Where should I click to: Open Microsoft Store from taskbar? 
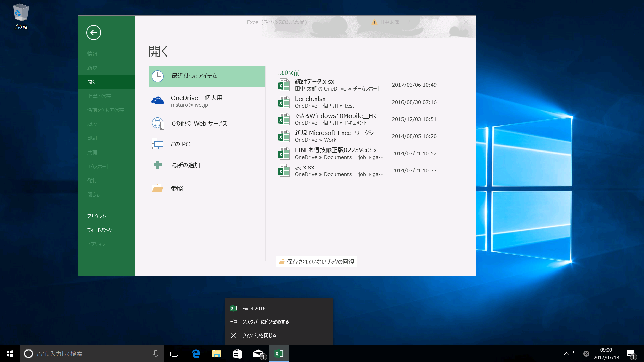[237, 354]
